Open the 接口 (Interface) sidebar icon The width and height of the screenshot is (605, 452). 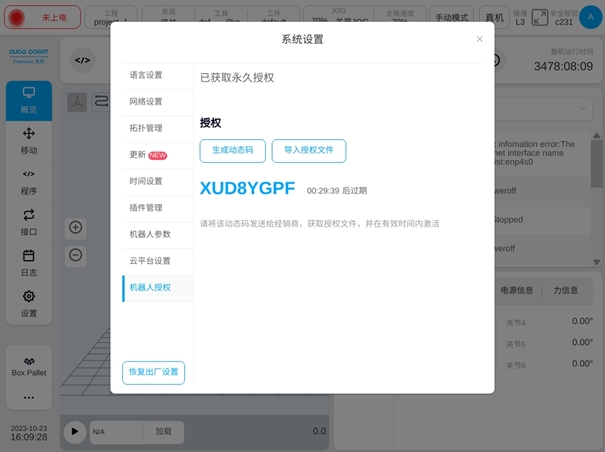tap(29, 222)
